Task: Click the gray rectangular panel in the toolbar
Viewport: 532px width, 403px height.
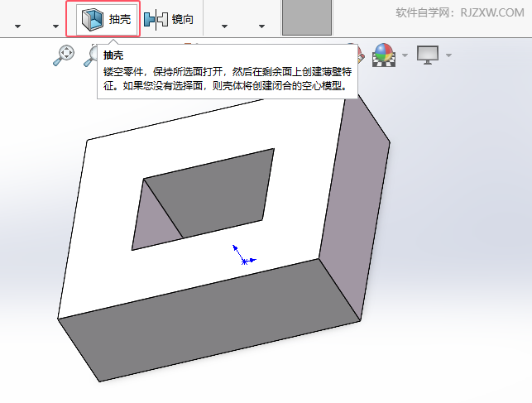Action: click(x=307, y=17)
